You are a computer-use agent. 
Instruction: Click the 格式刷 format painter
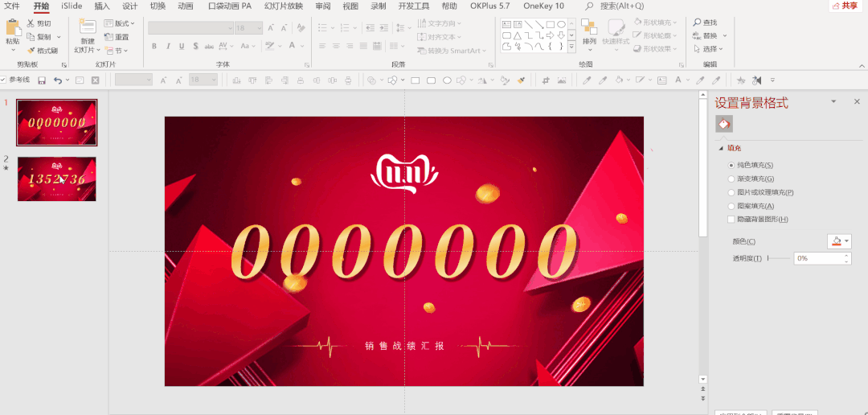coord(43,51)
